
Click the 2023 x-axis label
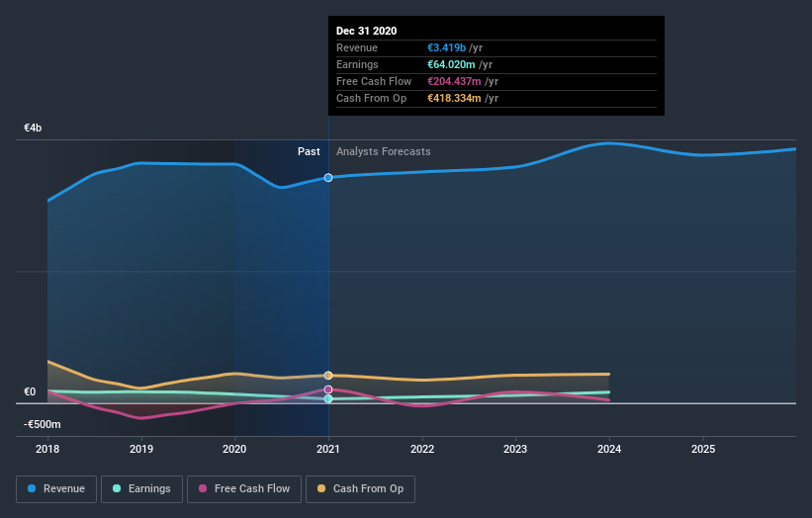pyautogui.click(x=515, y=449)
